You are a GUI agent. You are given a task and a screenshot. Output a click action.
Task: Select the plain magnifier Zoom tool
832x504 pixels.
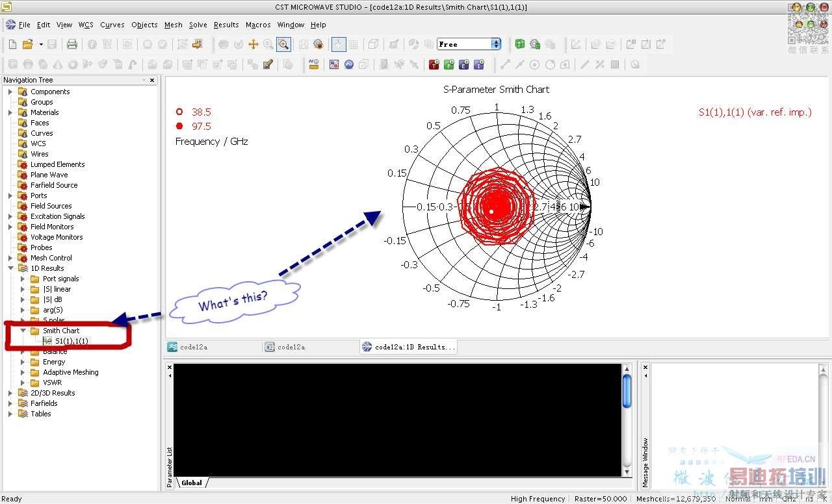[268, 44]
